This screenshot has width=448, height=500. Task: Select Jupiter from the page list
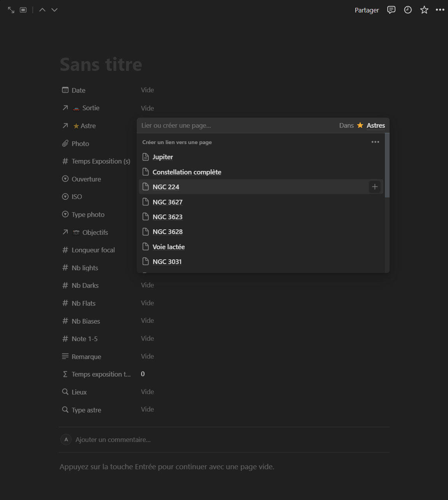coord(163,157)
